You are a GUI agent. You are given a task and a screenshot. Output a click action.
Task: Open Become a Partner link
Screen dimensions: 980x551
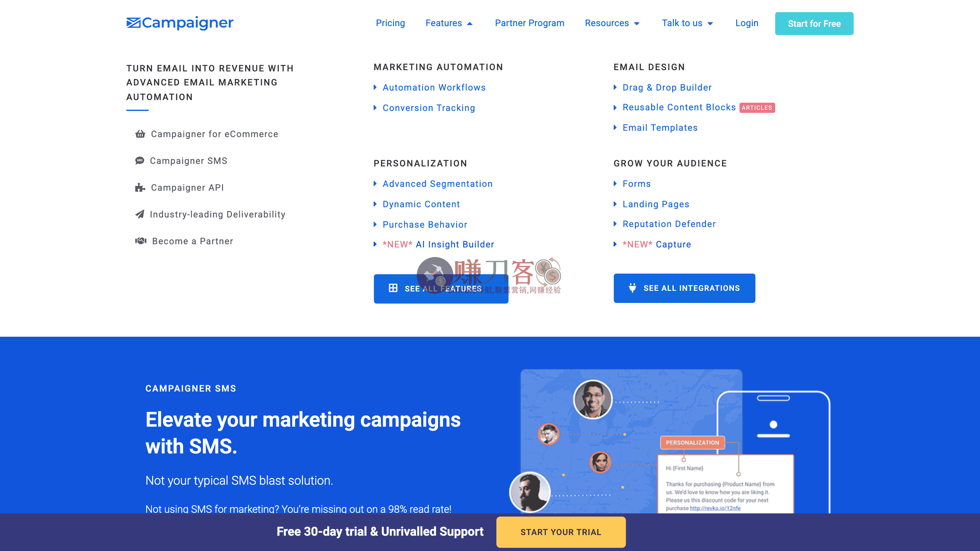coord(193,241)
